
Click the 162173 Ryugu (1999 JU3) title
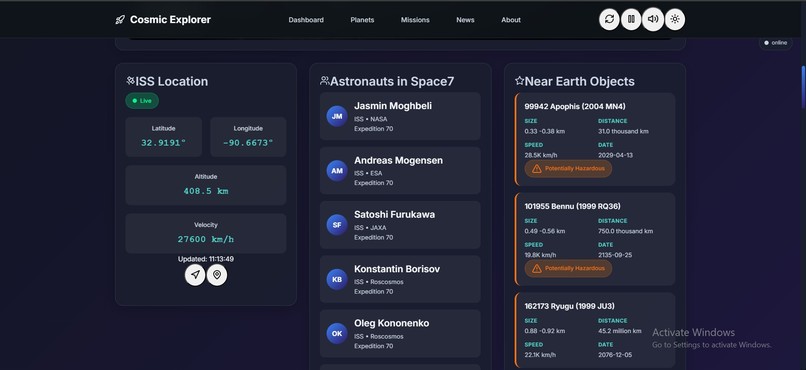point(569,306)
